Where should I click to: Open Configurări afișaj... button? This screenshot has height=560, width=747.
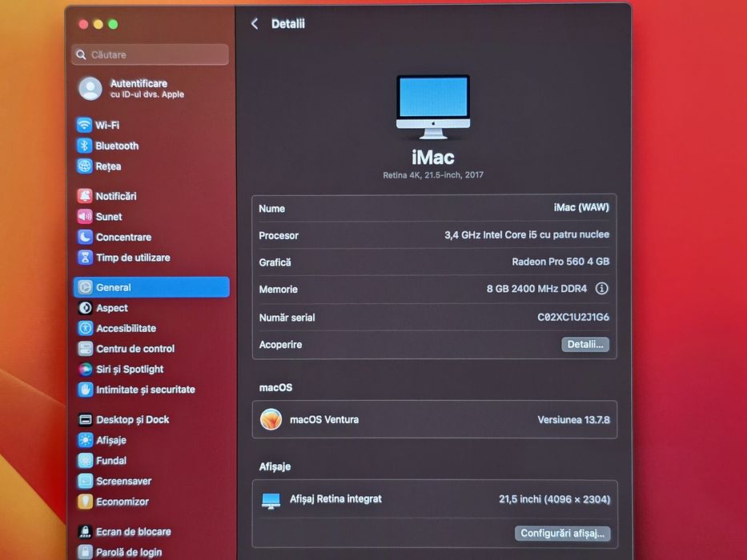click(x=562, y=534)
